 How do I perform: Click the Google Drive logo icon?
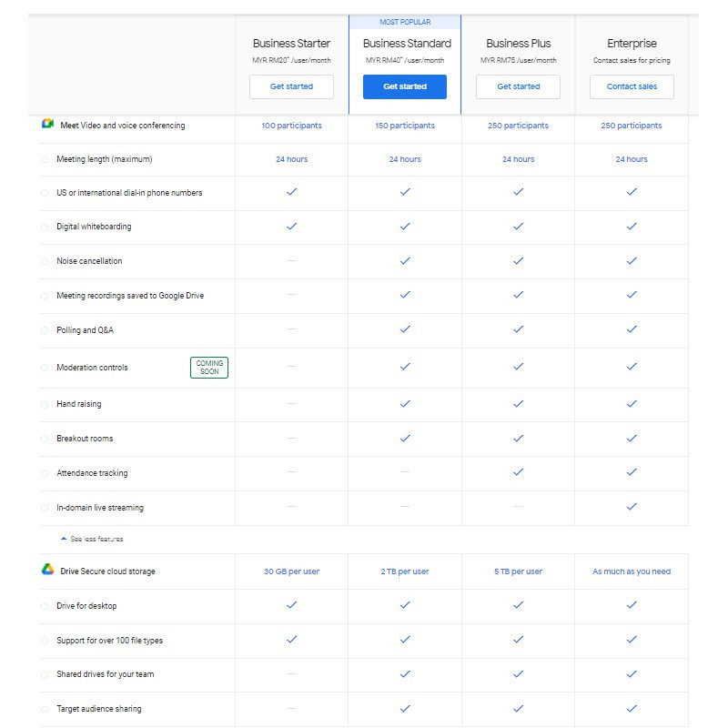(48, 571)
